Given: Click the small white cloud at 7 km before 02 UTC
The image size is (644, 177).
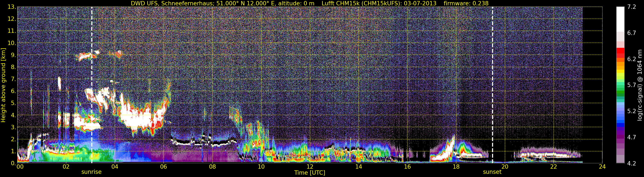Looking at the screenshot, I should pyautogui.click(x=59, y=84).
